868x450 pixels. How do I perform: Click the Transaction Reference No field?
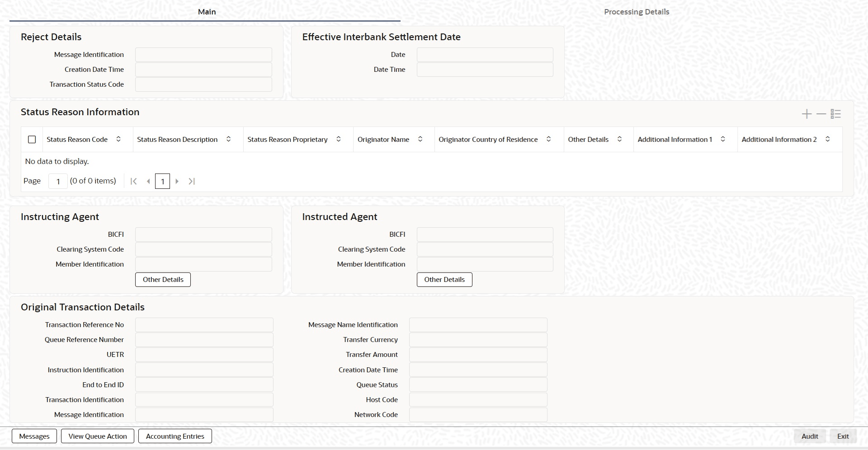point(204,325)
